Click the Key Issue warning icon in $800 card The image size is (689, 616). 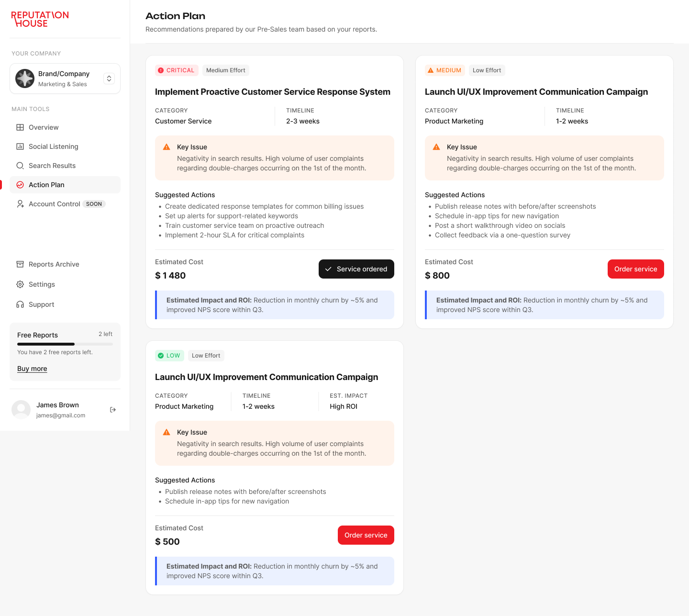[x=436, y=147]
